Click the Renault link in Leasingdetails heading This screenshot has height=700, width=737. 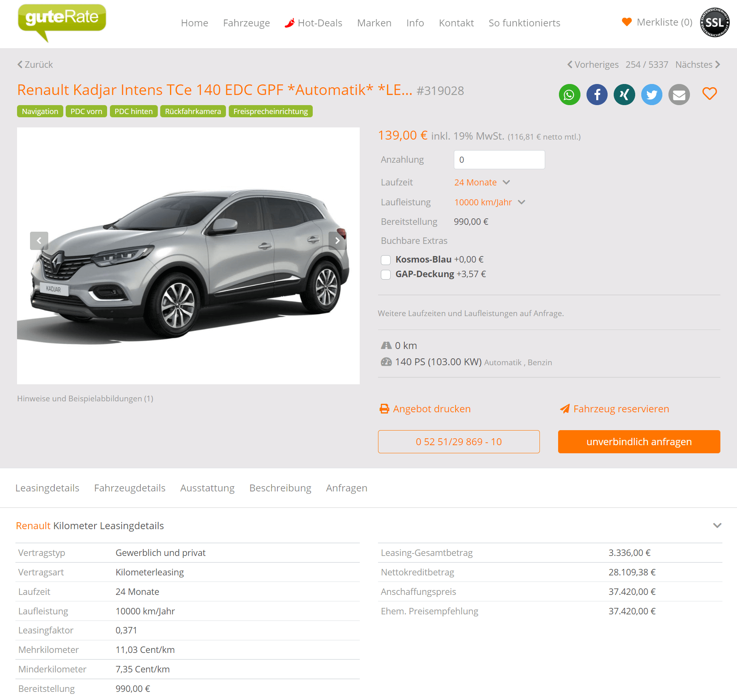[33, 526]
